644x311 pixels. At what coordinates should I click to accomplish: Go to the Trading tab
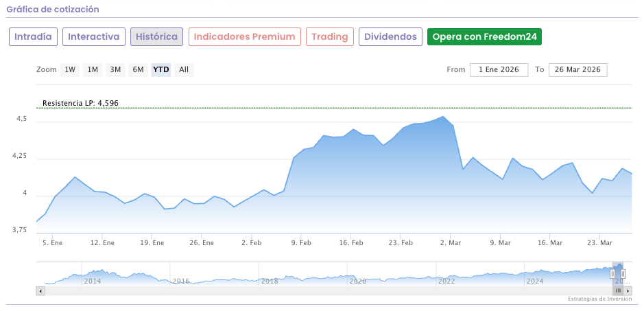pyautogui.click(x=330, y=36)
